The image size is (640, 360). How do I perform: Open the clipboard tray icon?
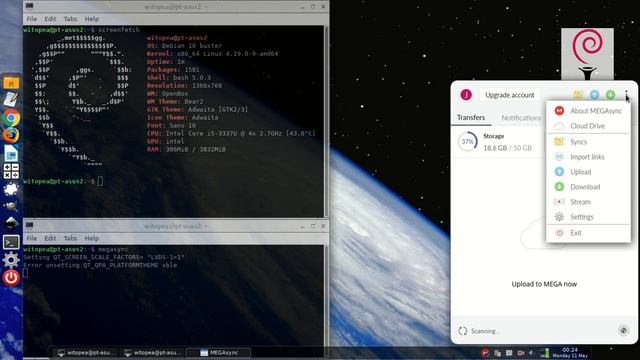click(x=497, y=353)
